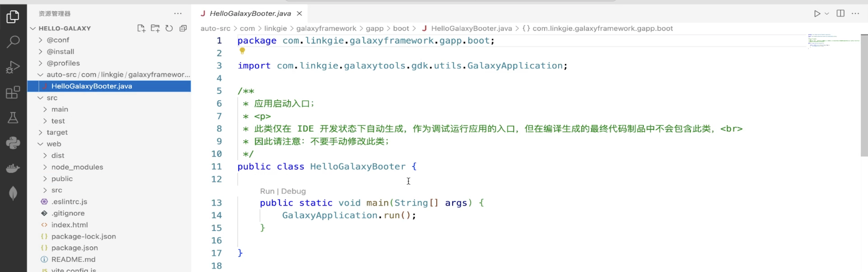Click boot breadcrumb segment
Image resolution: width=868 pixels, height=272 pixels.
pyautogui.click(x=401, y=28)
